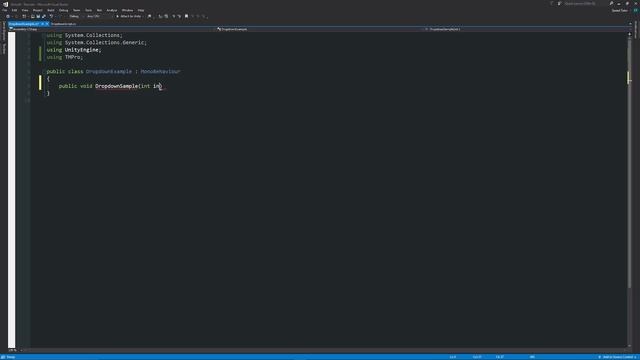Open the Project menu
Image resolution: width=640 pixels, height=360 pixels.
pyautogui.click(x=38, y=10)
